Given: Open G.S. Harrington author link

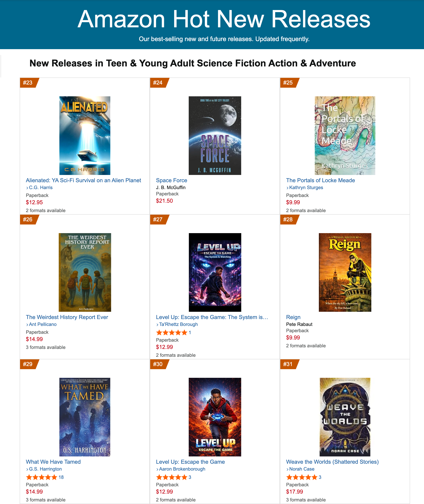Looking at the screenshot, I should click(45, 469).
